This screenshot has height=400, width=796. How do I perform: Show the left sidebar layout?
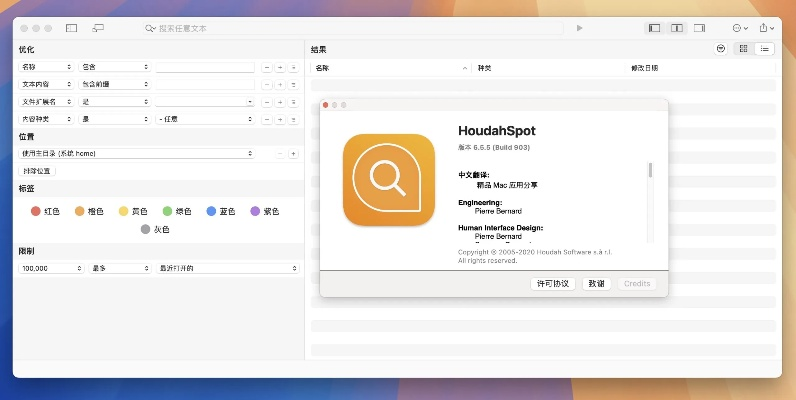point(655,28)
